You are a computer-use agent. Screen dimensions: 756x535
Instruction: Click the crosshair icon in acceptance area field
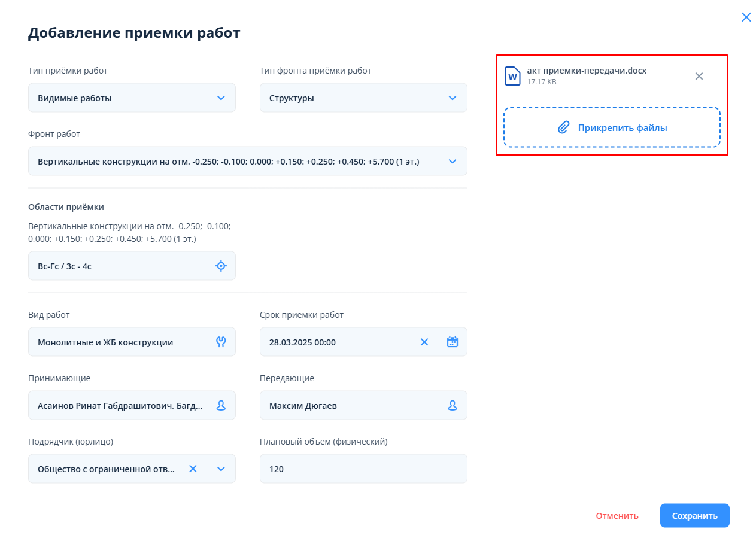pyautogui.click(x=221, y=266)
